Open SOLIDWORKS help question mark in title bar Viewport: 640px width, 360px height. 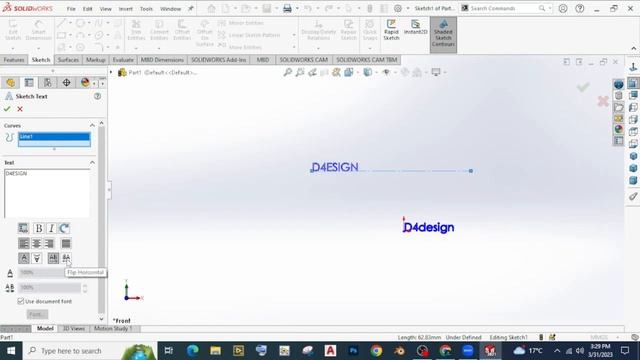click(580, 8)
